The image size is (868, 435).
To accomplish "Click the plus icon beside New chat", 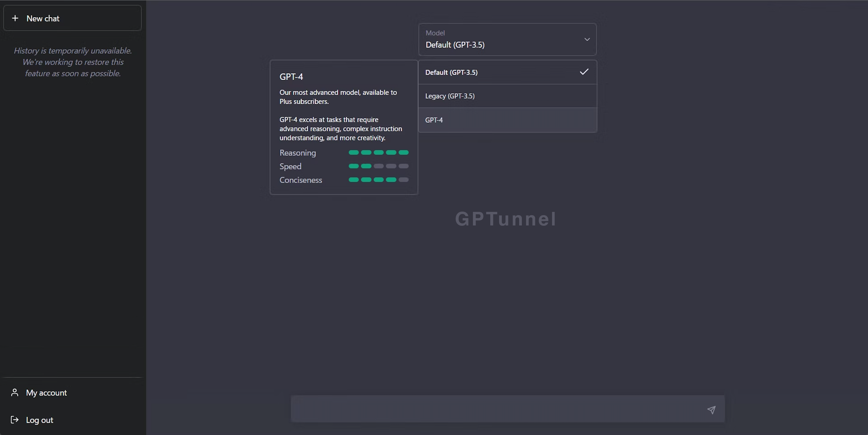I will 15,18.
